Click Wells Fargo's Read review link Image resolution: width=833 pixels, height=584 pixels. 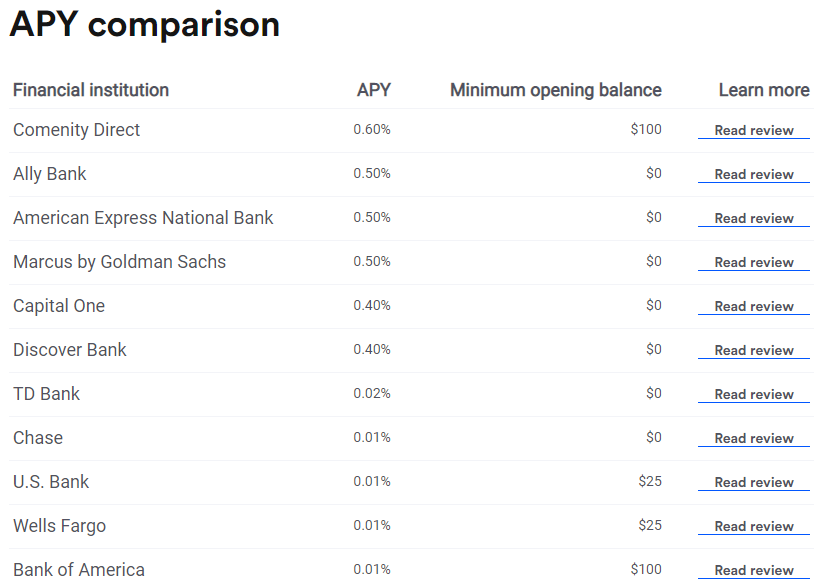click(753, 526)
